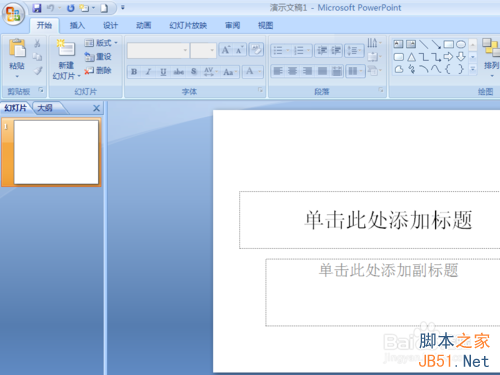
Task: Toggle strikethrough abc formatting
Action: [179, 71]
